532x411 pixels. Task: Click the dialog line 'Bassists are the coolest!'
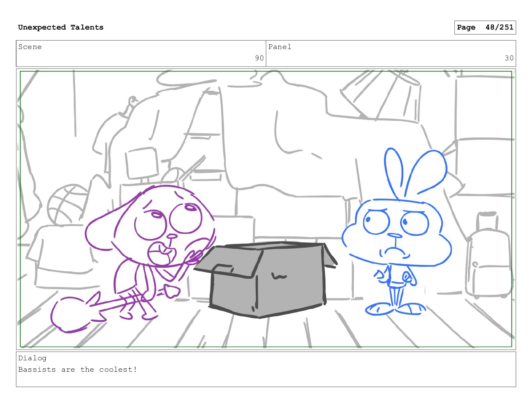[x=78, y=370]
